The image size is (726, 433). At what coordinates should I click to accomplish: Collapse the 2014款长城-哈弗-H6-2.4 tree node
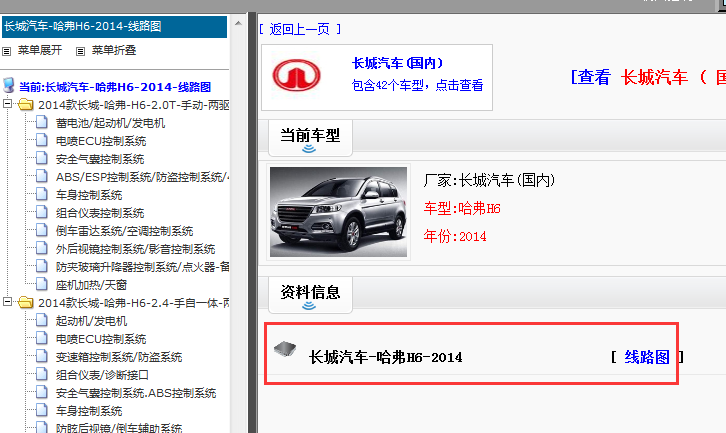[7, 301]
